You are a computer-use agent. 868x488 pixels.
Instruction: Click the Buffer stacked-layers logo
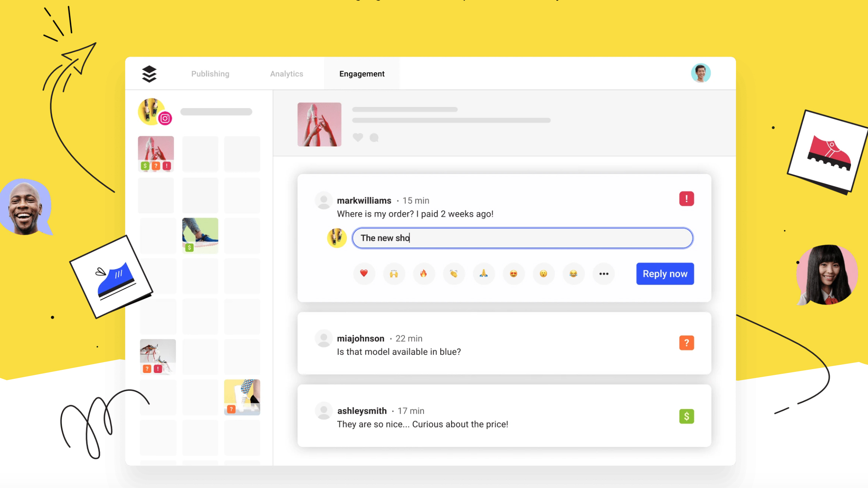coord(149,74)
